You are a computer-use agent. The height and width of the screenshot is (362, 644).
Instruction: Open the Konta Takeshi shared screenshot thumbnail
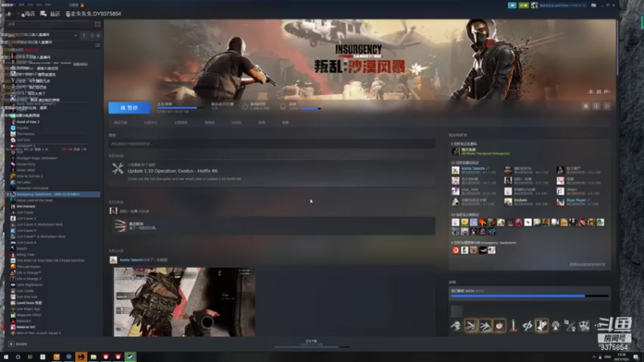pyautogui.click(x=184, y=302)
